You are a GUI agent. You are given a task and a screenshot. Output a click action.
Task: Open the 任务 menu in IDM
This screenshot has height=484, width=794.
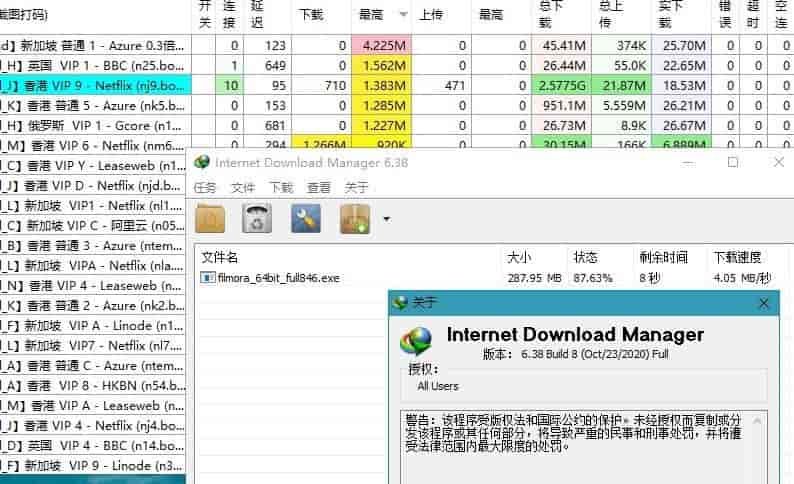[x=205, y=188]
